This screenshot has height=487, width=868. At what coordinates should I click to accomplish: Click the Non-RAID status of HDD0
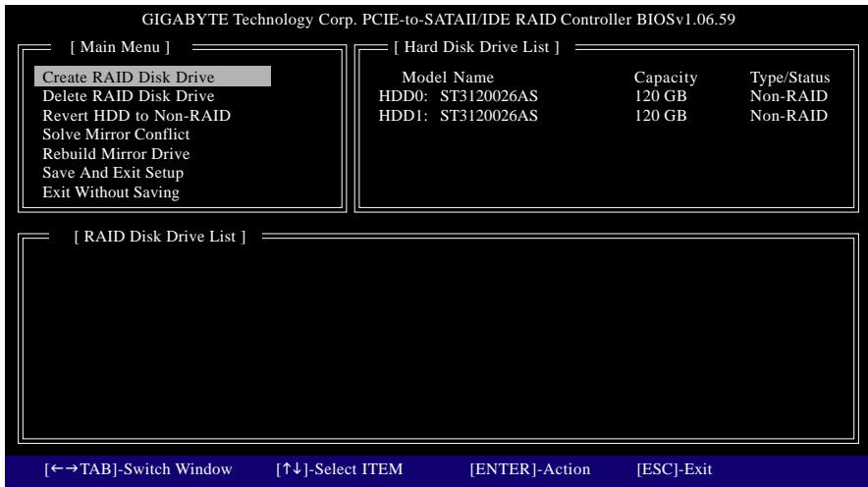788,96
